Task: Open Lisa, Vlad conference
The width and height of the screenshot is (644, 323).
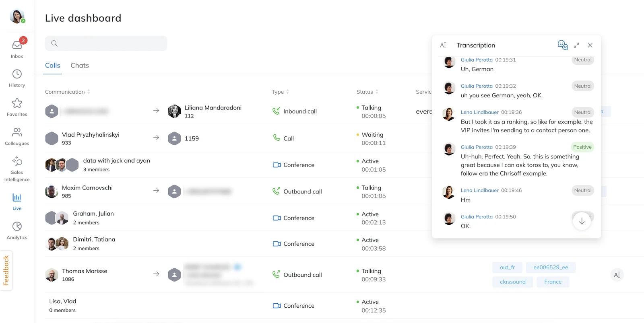Action: click(62, 301)
